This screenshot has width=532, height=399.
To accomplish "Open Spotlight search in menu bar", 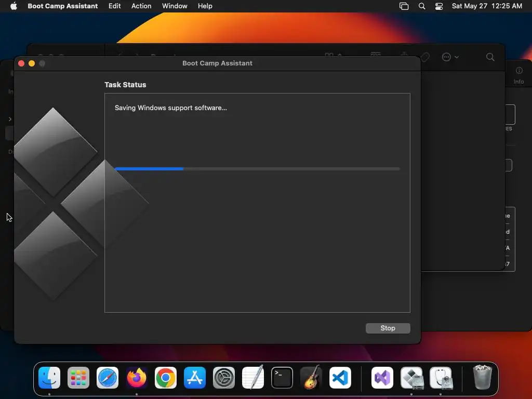I will [x=422, y=6].
